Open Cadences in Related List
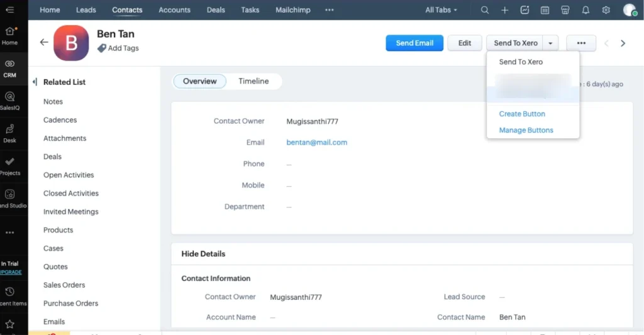This screenshot has width=644, height=335. (60, 120)
